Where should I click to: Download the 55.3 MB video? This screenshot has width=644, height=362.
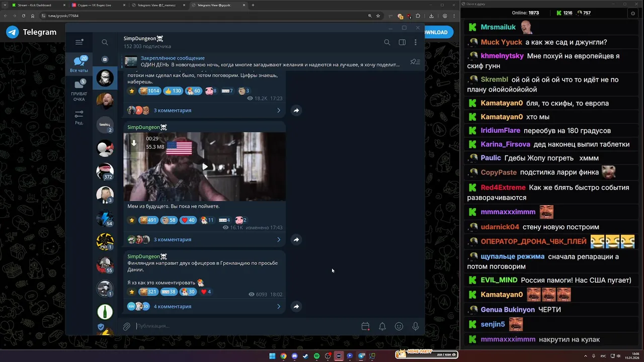tap(134, 143)
